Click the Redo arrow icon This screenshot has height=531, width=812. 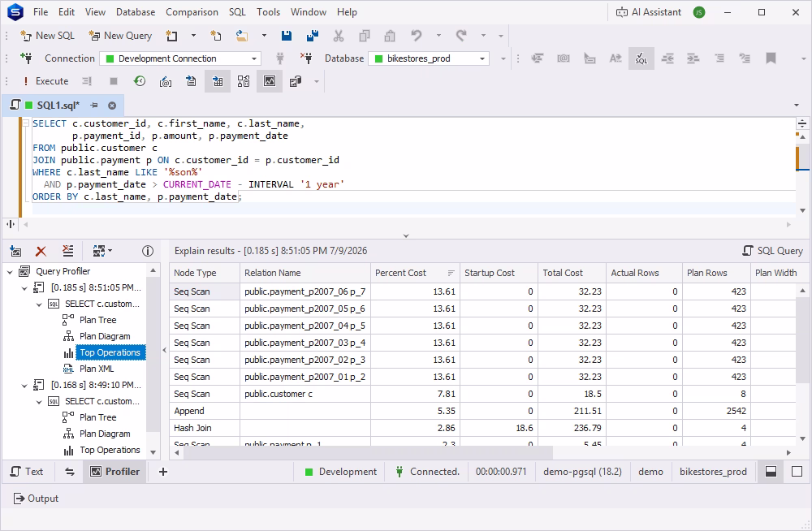461,36
